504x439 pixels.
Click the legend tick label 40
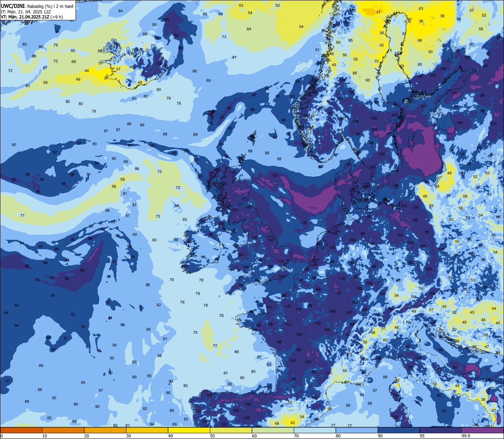[170, 436]
